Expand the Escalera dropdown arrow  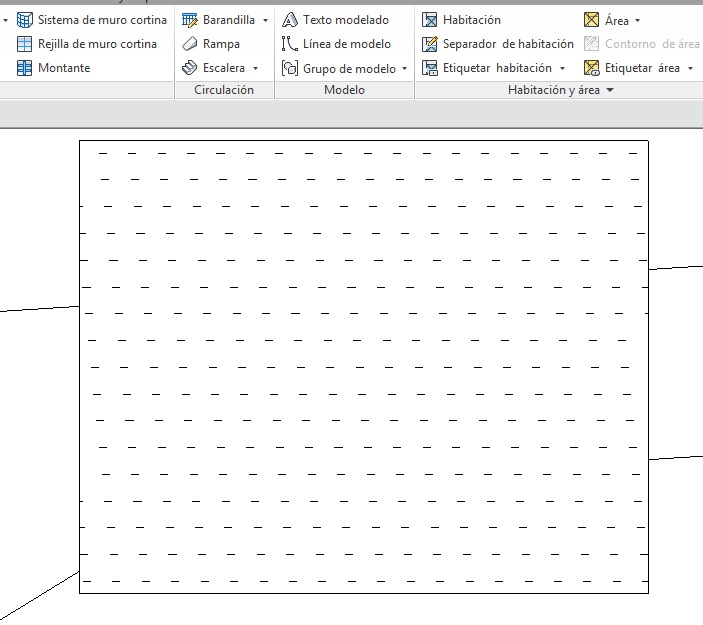click(255, 68)
